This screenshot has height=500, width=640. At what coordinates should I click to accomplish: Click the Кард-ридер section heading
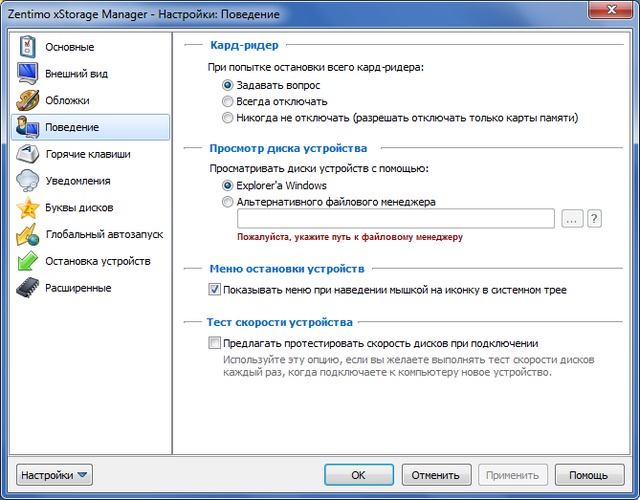coord(244,45)
